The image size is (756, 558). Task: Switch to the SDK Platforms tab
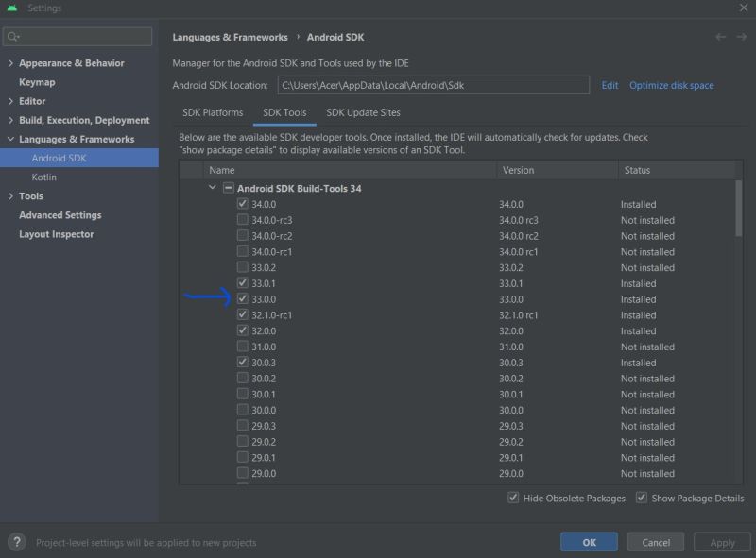[215, 111]
